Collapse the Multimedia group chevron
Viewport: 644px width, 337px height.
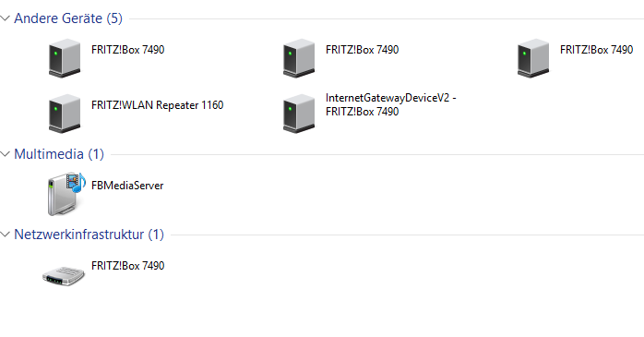click(5, 154)
